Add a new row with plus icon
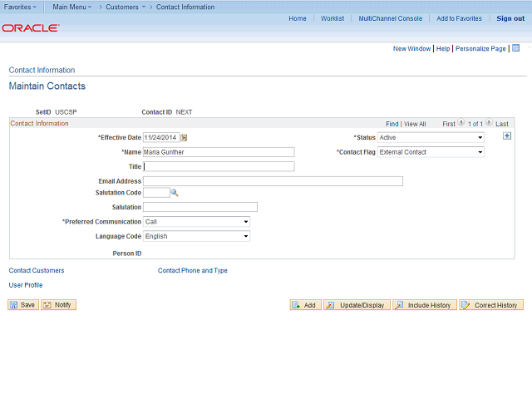The width and height of the screenshot is (532, 399). pos(507,136)
